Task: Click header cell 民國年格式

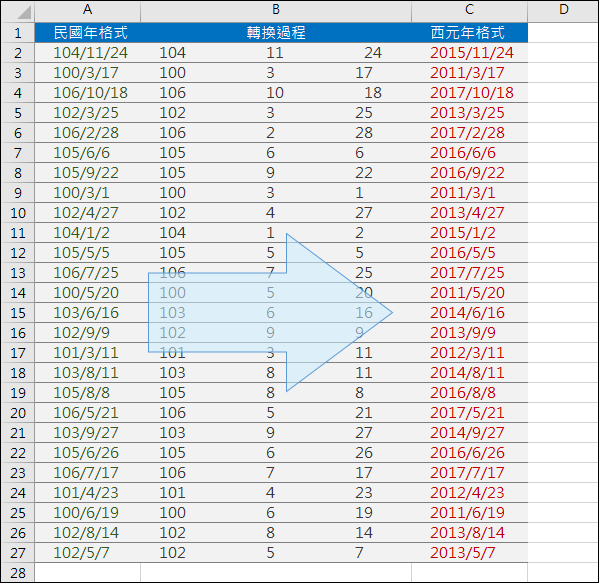Action: (87, 33)
